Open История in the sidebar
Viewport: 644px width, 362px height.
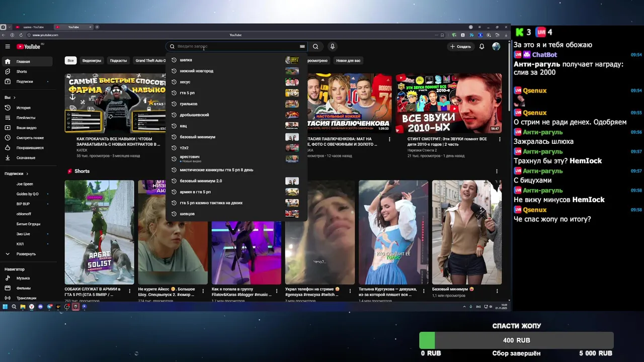pyautogui.click(x=28, y=108)
